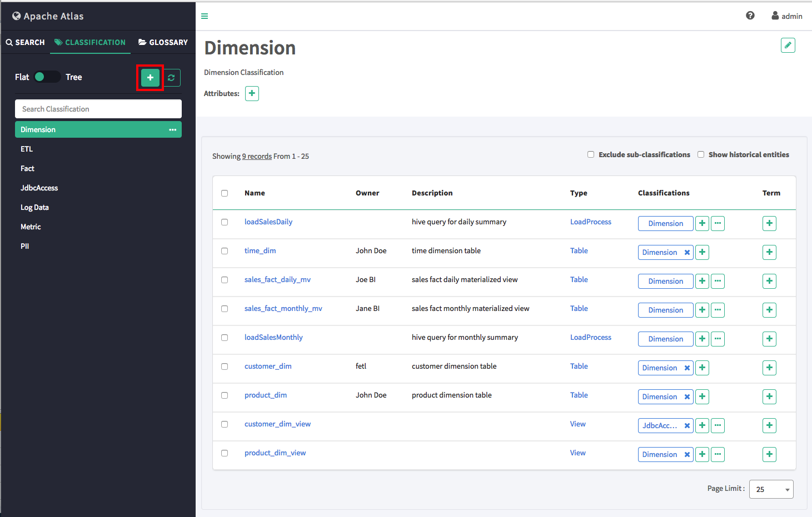The image size is (812, 517).
Task: Add classification to customer_dim row
Action: pos(703,368)
